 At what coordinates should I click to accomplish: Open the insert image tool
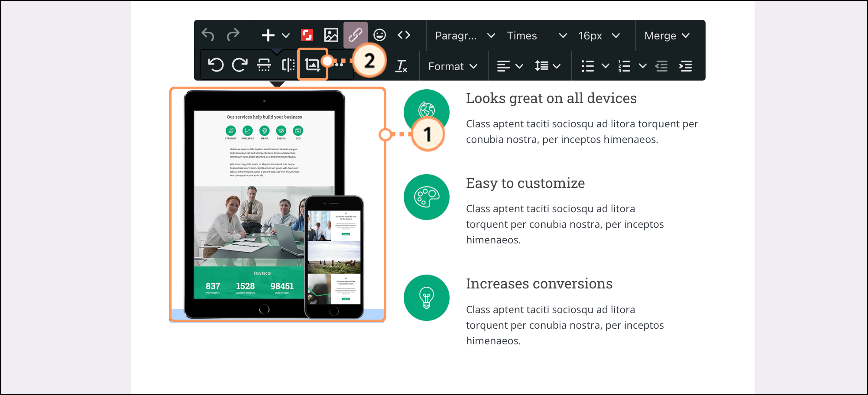click(x=331, y=35)
